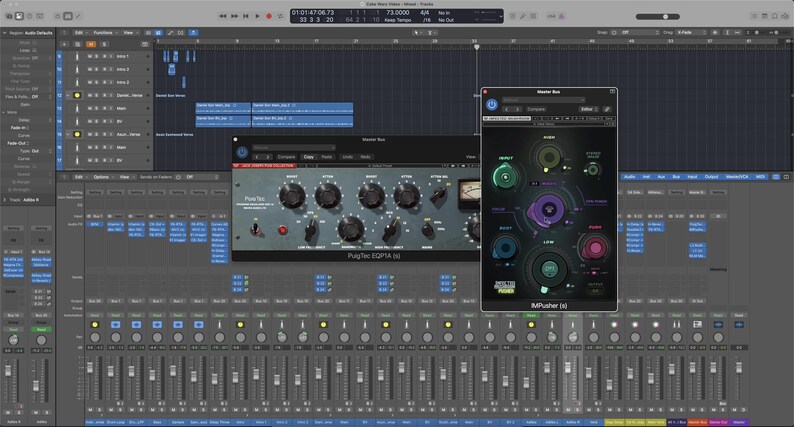Click the tuner icon in control bar

click(523, 16)
